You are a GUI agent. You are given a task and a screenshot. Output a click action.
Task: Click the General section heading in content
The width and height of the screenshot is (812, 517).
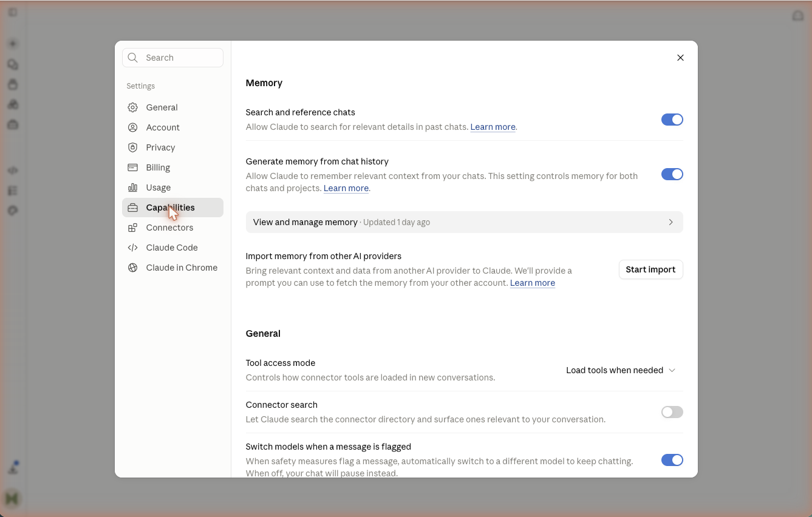click(263, 334)
